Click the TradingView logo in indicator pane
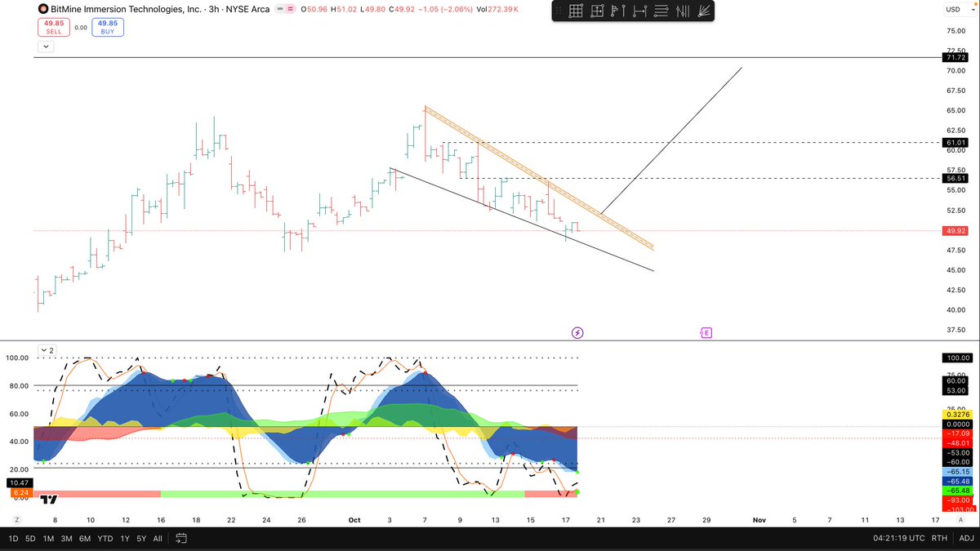 (x=49, y=500)
